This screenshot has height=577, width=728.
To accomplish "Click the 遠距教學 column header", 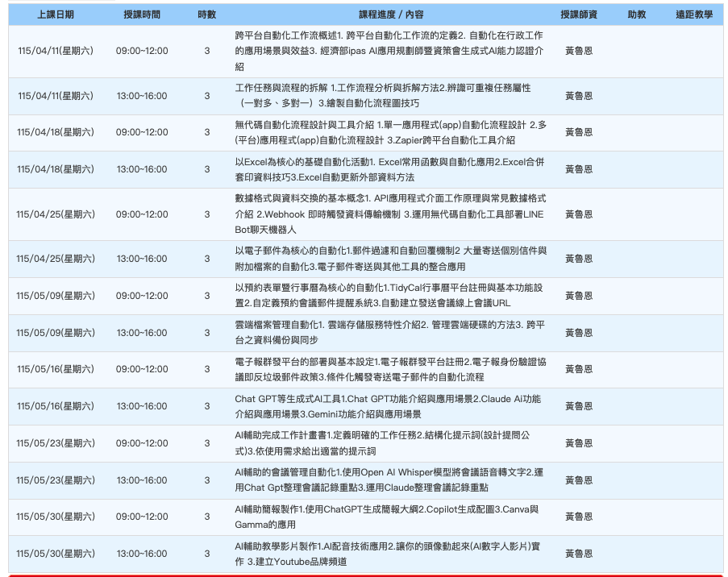I will click(x=693, y=15).
